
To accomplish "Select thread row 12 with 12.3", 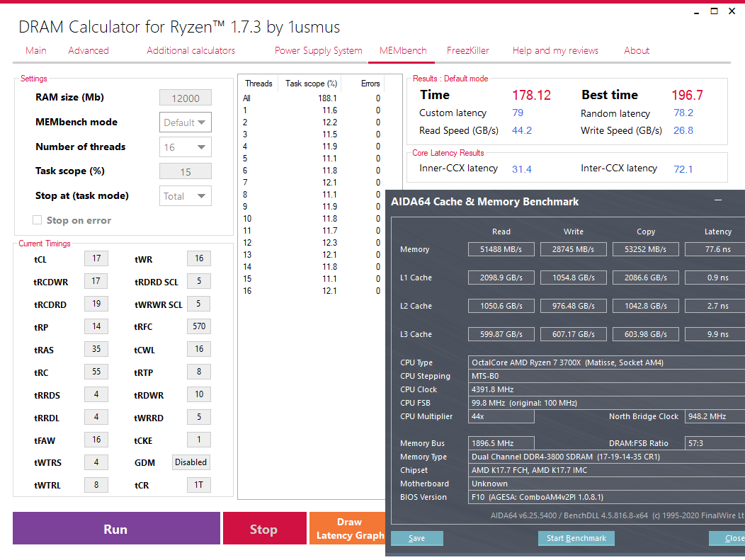I will tap(312, 243).
